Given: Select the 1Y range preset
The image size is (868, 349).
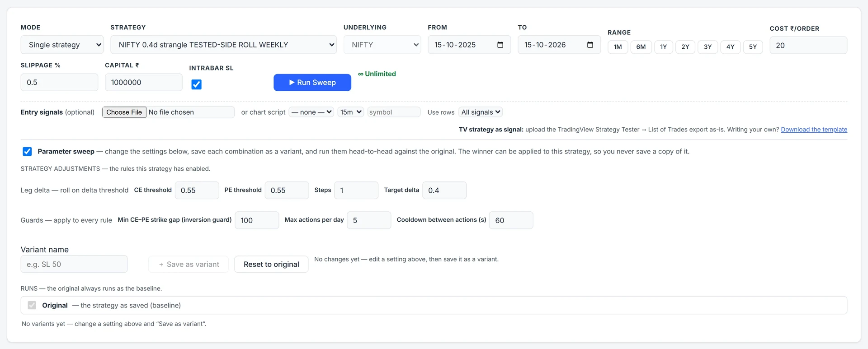Looking at the screenshot, I should [x=663, y=47].
